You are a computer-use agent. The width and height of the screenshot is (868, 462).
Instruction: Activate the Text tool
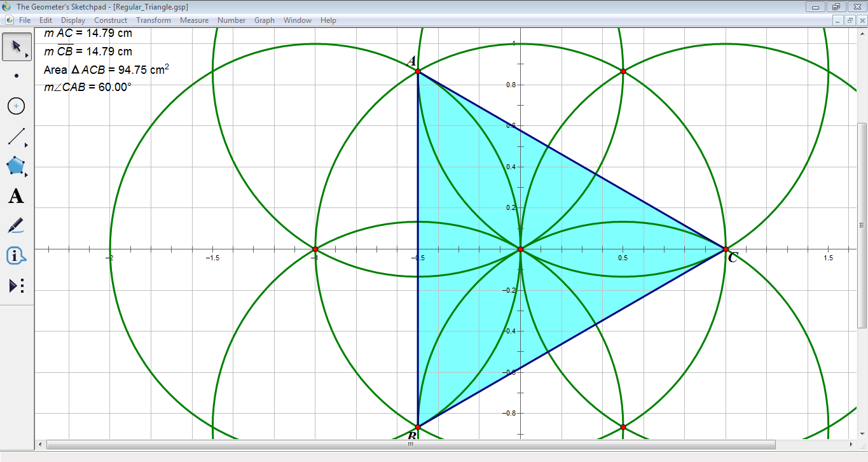click(x=17, y=196)
